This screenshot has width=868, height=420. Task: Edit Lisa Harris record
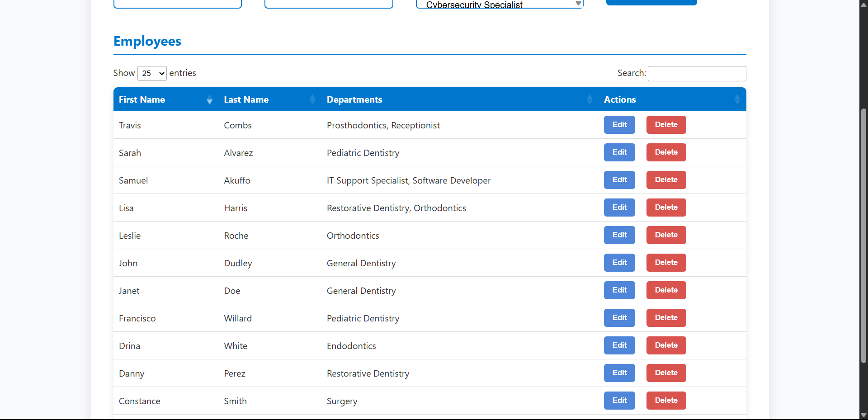tap(619, 208)
